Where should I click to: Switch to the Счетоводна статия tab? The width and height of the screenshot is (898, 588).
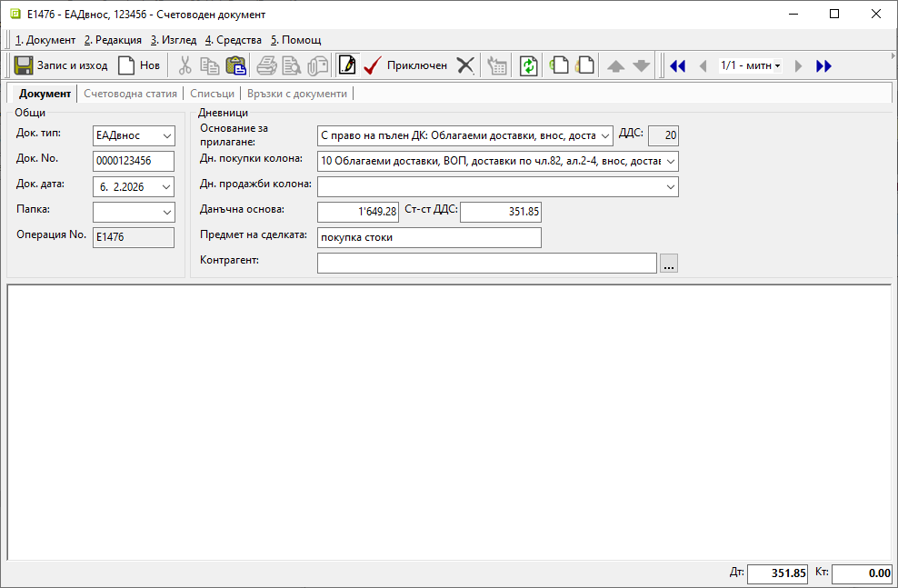pos(130,94)
